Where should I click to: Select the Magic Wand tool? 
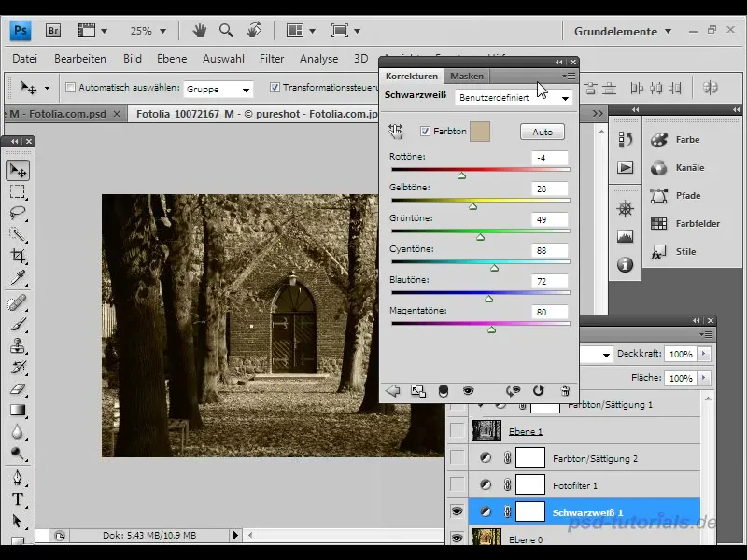(18, 234)
